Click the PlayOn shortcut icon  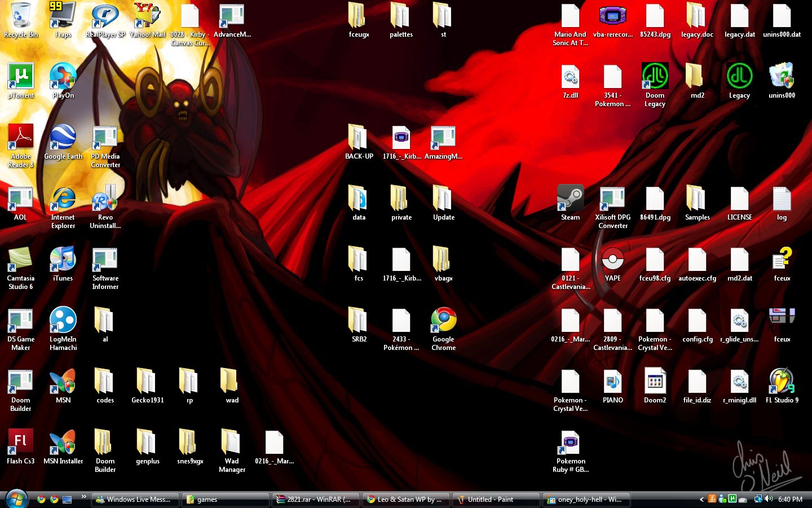click(x=63, y=81)
